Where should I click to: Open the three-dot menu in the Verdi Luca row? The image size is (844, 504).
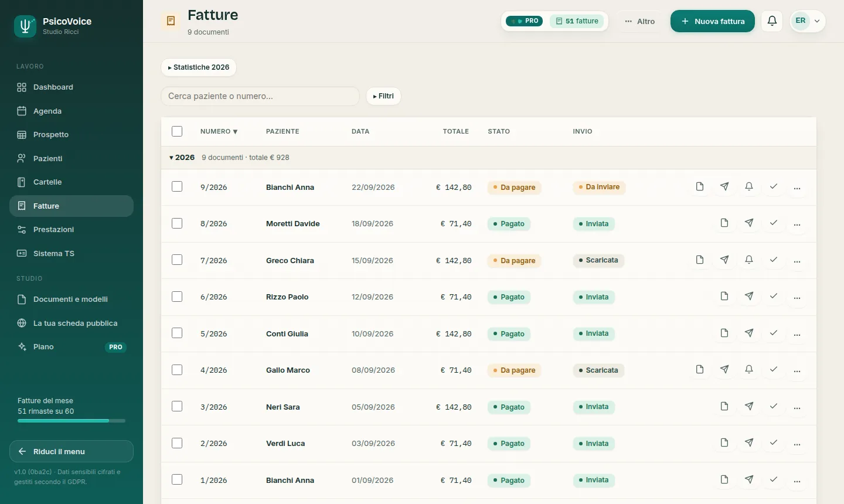pyautogui.click(x=797, y=444)
